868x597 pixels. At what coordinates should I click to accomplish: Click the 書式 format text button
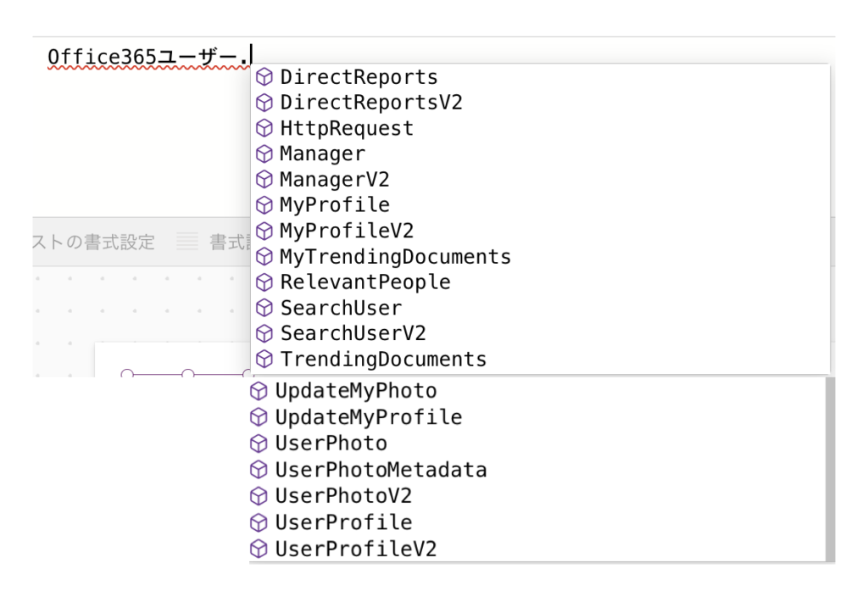click(x=225, y=243)
